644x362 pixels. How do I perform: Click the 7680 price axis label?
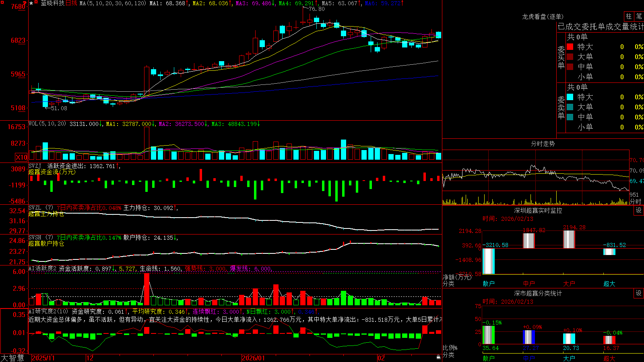click(x=18, y=6)
